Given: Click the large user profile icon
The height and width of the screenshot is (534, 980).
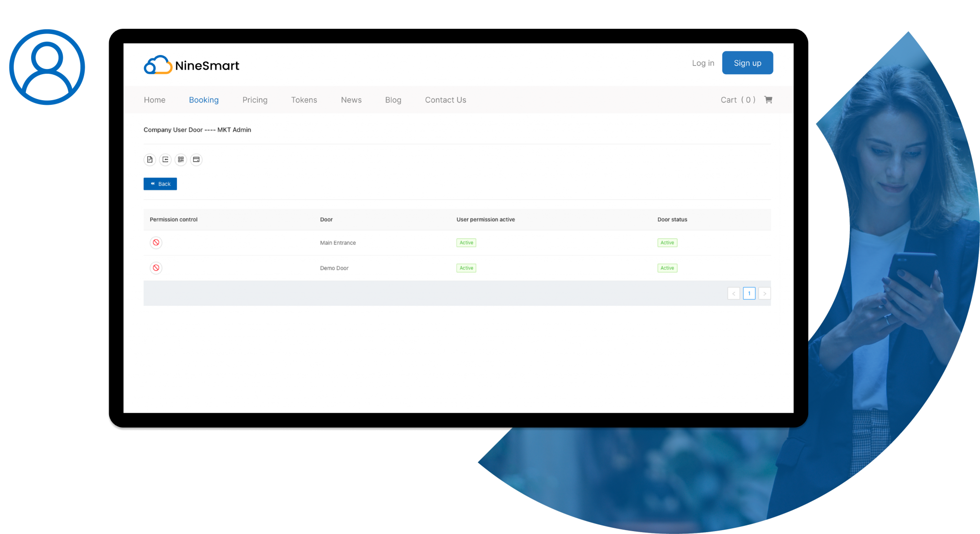Looking at the screenshot, I should point(47,67).
